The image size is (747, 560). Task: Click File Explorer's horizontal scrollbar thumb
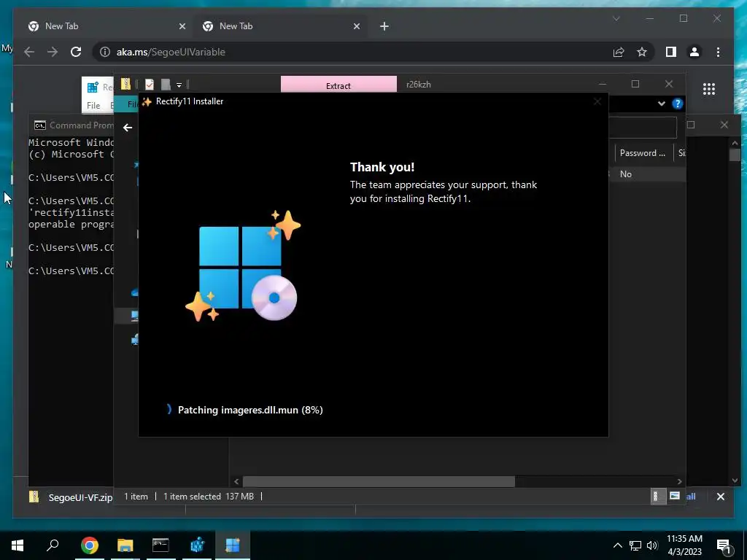coord(379,481)
